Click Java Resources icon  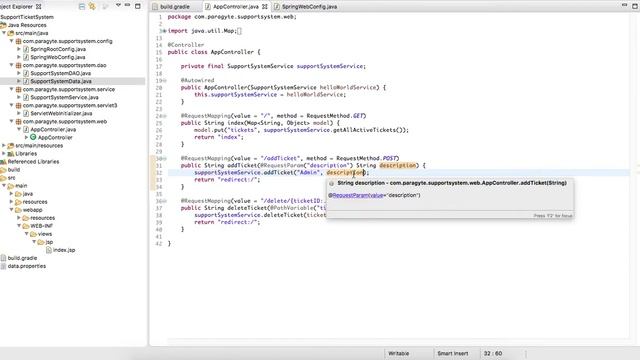[3, 25]
